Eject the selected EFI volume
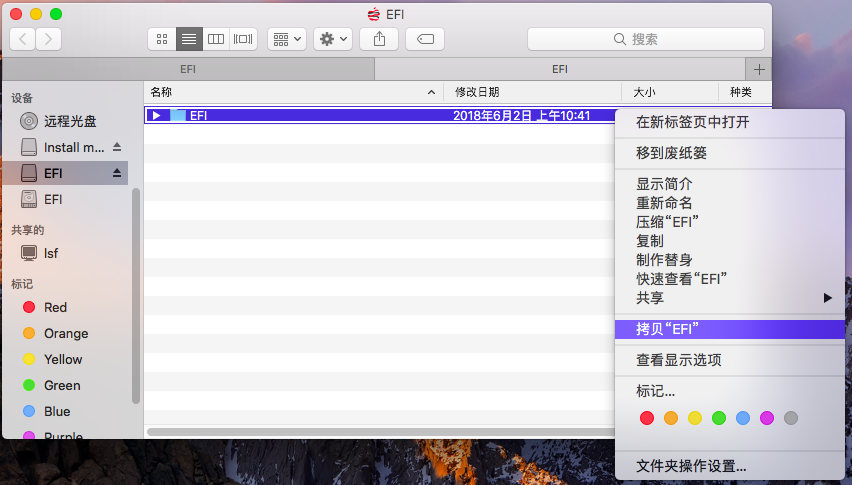The height and width of the screenshot is (485, 852). tap(117, 173)
